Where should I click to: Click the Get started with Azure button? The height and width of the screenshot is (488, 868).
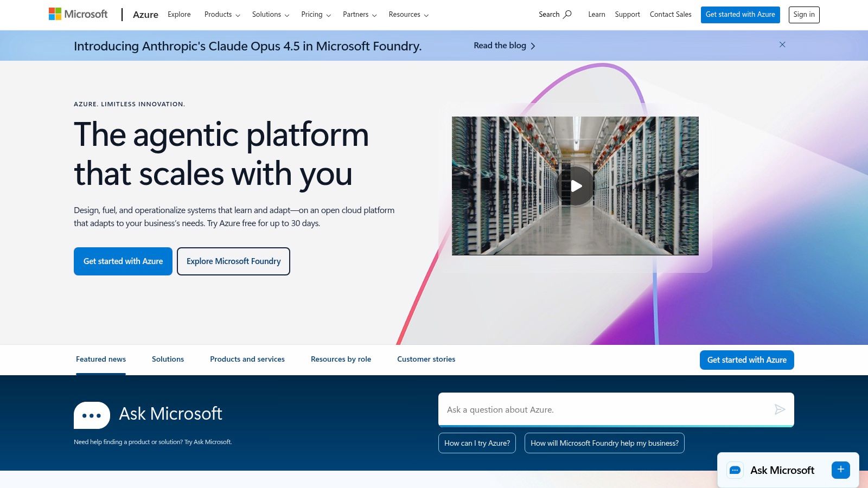click(123, 261)
